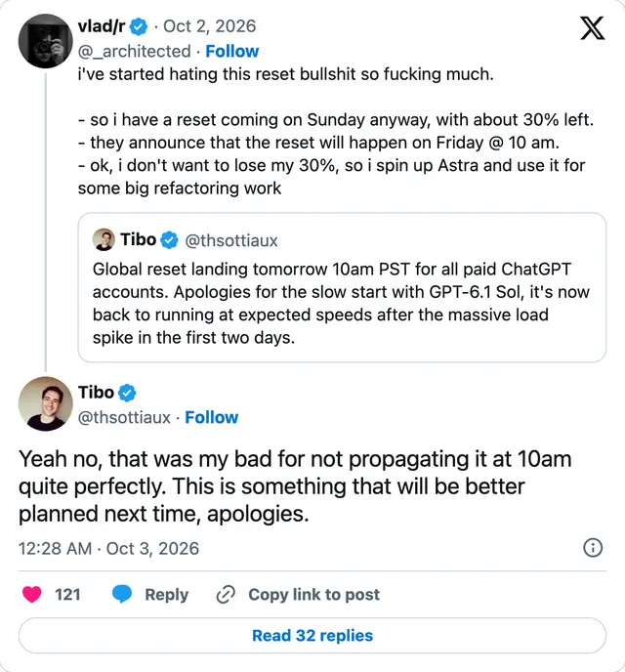Viewport: 625px width, 672px height.
Task: Open the 12:28 AM Oct 3 timestamp
Action: 108,549
